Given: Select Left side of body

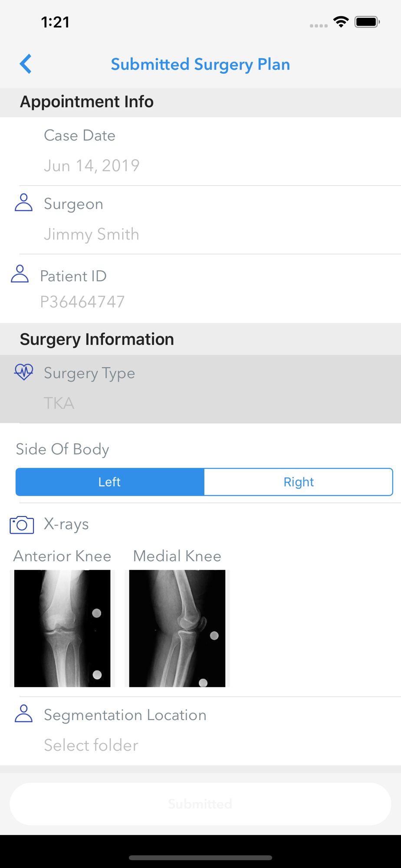Looking at the screenshot, I should point(110,482).
